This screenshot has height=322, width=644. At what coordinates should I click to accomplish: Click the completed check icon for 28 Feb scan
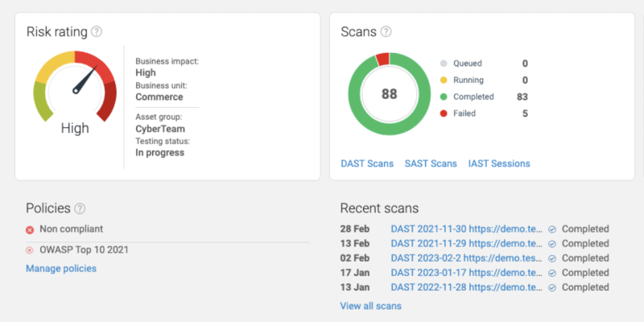[552, 229]
